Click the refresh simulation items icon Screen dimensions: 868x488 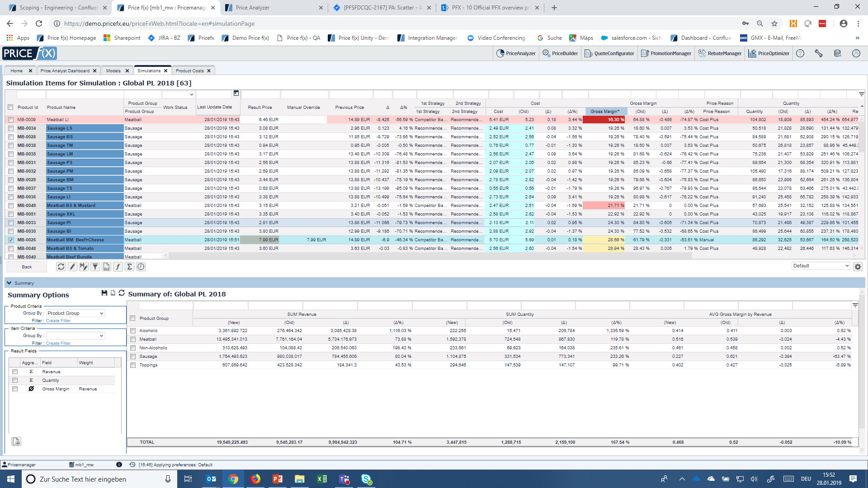(x=61, y=267)
